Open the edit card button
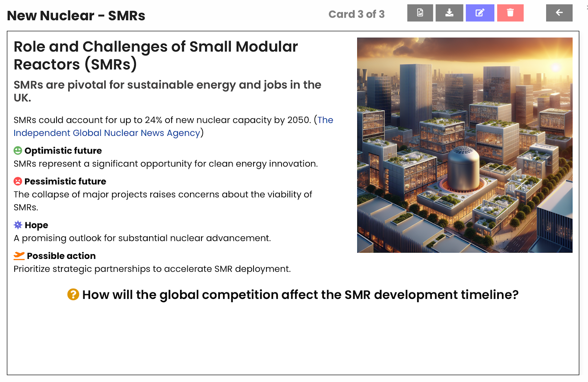Viewport: 588px width, 382px height. 480,13
